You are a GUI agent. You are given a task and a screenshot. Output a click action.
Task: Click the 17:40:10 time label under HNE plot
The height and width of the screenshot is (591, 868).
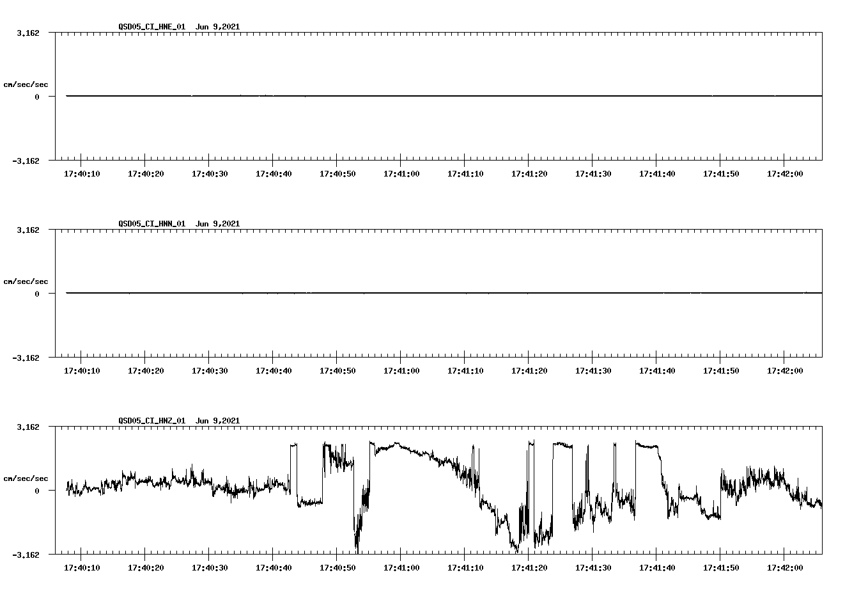(82, 174)
